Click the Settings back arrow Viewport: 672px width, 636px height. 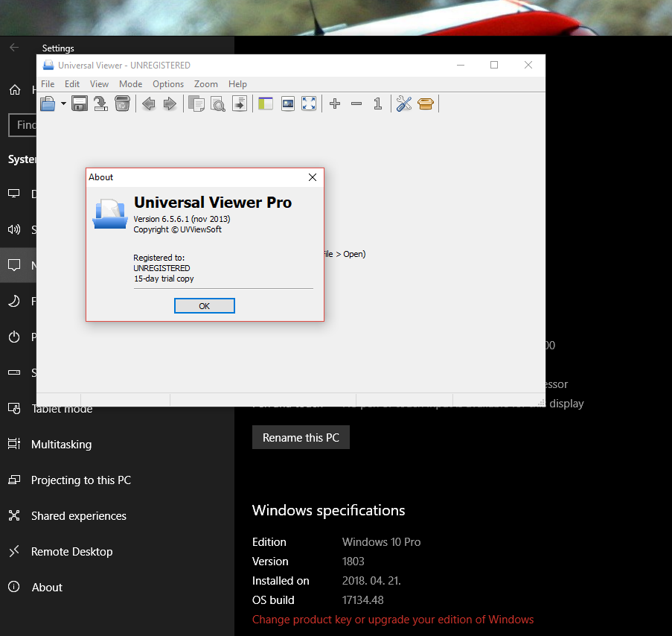[x=14, y=48]
